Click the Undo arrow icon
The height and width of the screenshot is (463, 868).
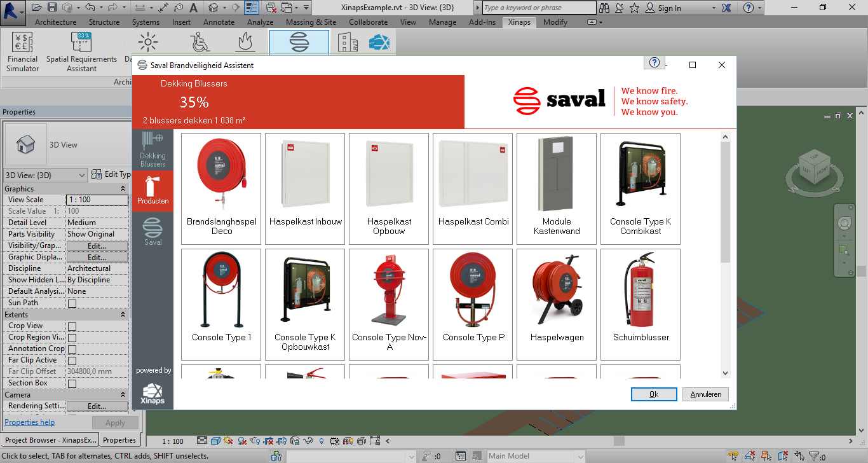90,8
